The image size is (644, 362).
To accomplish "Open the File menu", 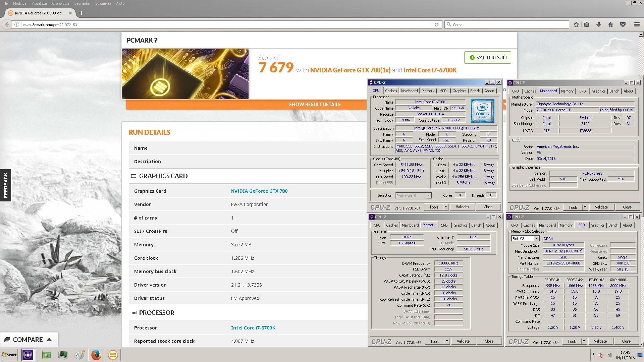I will 5,3.
